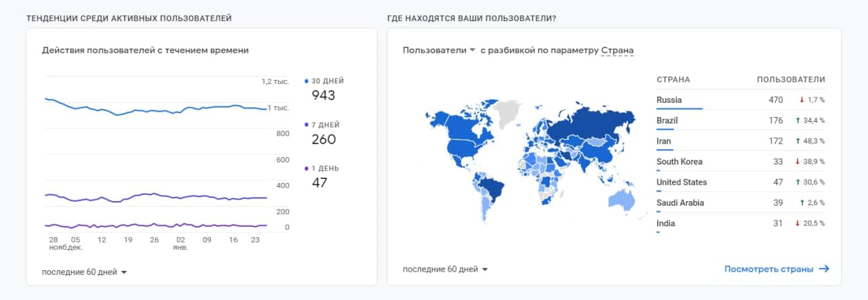Click the '02 янв.' x-axis label
Viewport: 868px width, 300px height.
point(180,243)
